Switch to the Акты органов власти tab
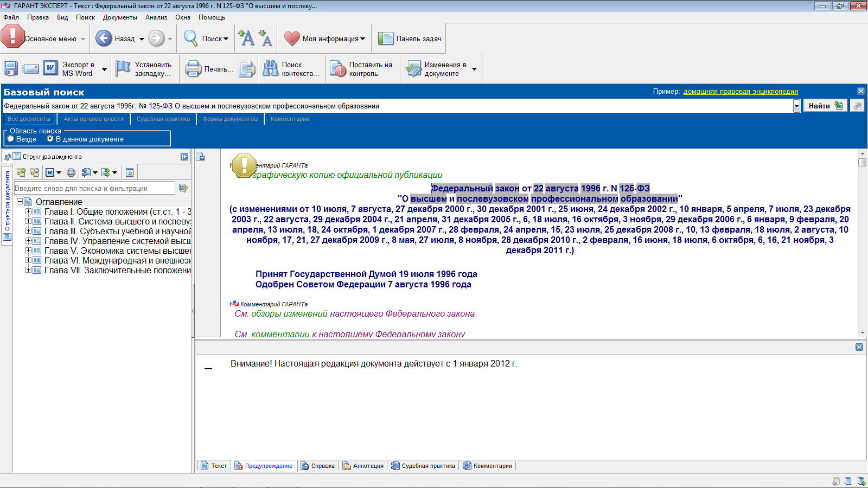The height and width of the screenshot is (488, 868). (x=93, y=119)
